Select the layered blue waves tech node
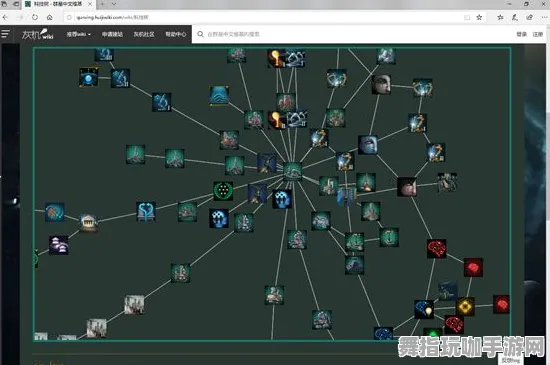 (219, 96)
